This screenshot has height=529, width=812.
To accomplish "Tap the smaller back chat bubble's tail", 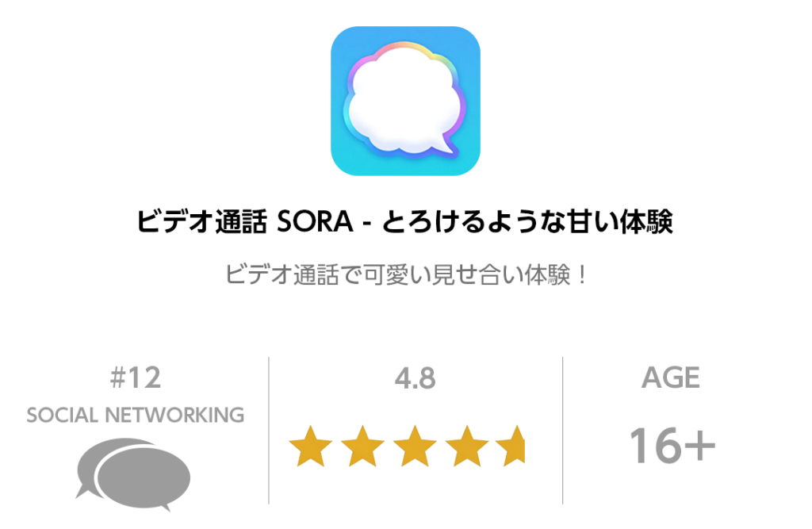I will pos(84,491).
